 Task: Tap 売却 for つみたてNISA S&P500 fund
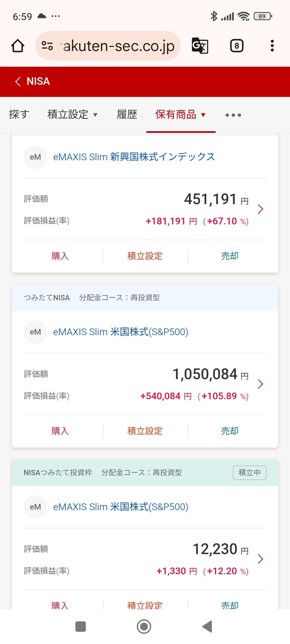[230, 431]
